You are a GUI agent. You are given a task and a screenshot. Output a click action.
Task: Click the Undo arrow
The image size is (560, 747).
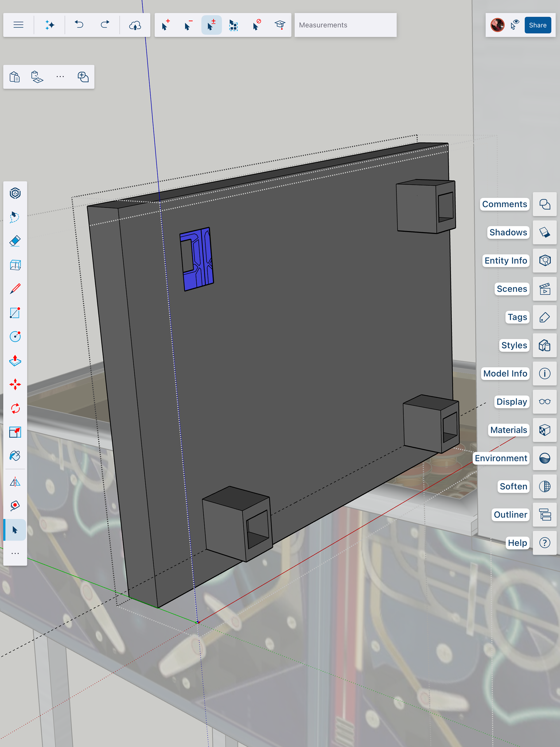tap(79, 25)
